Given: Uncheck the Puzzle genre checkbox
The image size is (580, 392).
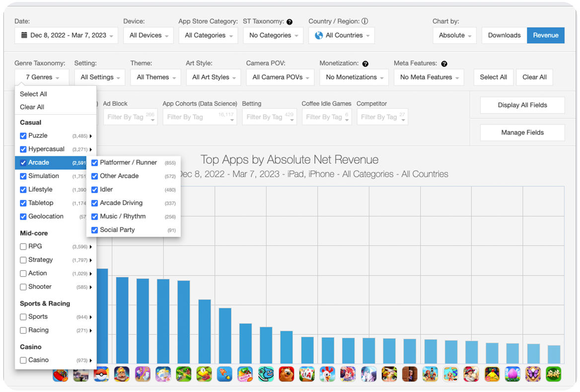Looking at the screenshot, I should coord(23,136).
